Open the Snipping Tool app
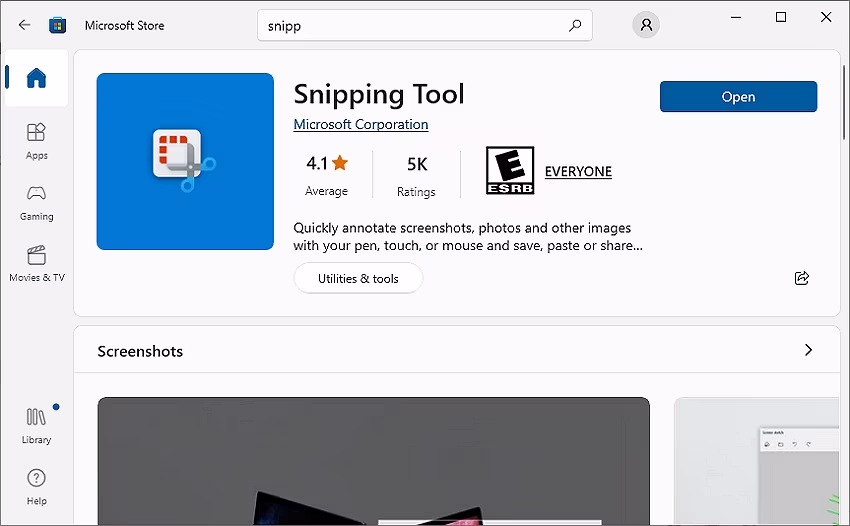The height and width of the screenshot is (526, 850). click(x=738, y=97)
